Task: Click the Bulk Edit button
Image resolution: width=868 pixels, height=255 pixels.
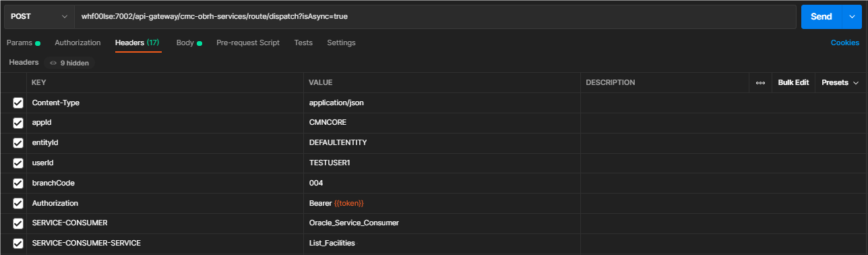Action: [793, 83]
